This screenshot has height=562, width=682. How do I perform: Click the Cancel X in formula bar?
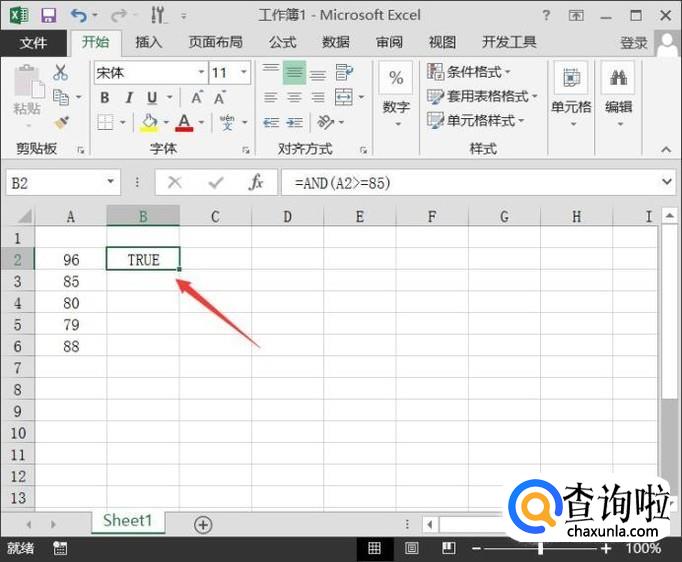175,182
